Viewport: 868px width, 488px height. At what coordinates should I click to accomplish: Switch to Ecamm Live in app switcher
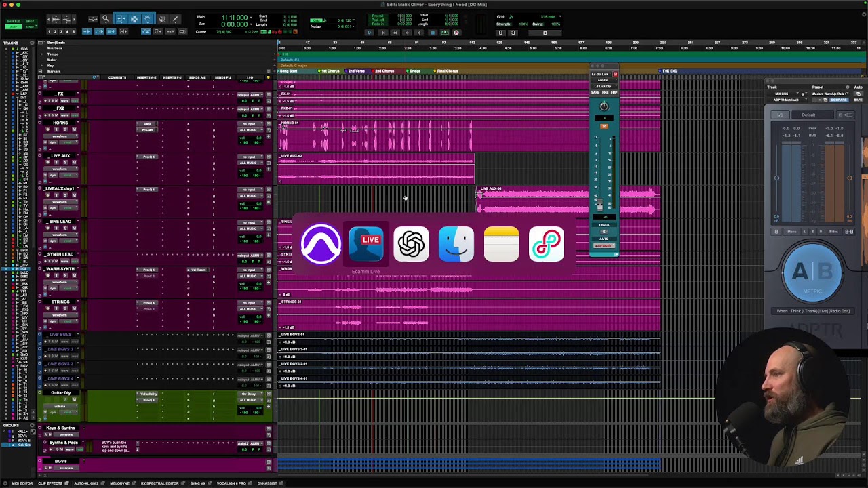coord(366,244)
